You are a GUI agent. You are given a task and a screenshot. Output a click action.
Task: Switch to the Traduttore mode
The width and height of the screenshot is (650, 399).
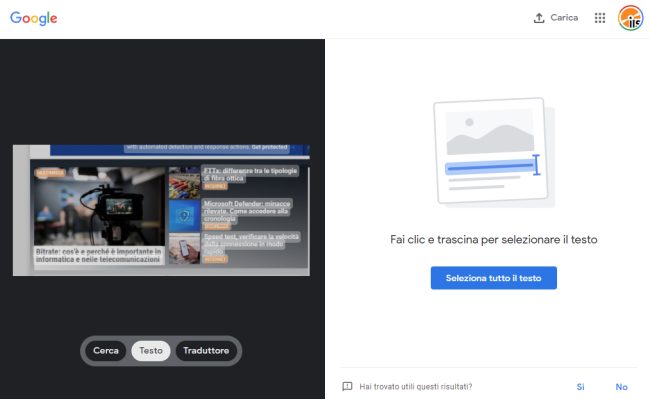click(x=206, y=351)
